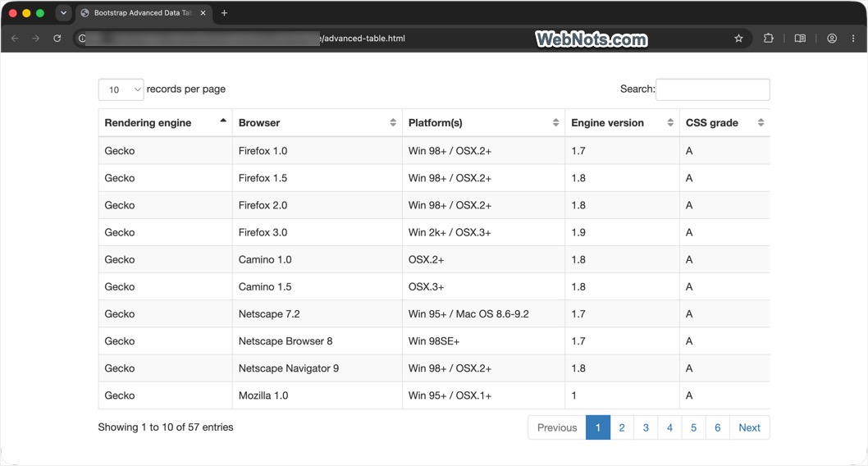Viewport: 868px width, 466px height.
Task: Click the Win 98SE+ platform cell
Action: pos(483,340)
